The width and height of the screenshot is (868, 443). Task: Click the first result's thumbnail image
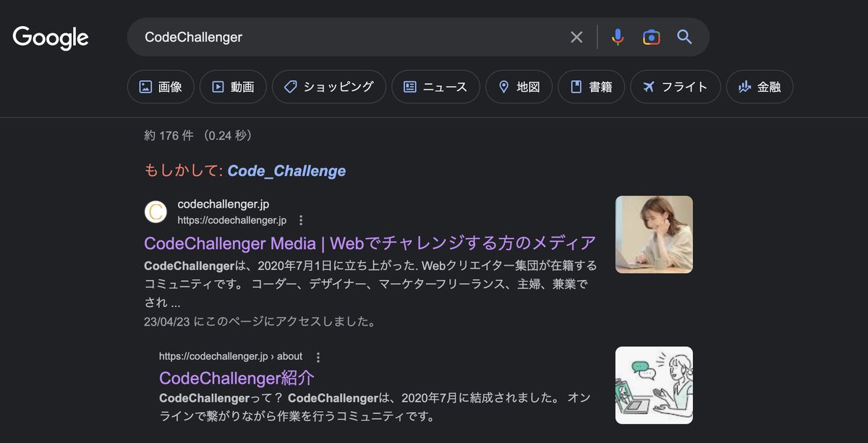point(653,235)
